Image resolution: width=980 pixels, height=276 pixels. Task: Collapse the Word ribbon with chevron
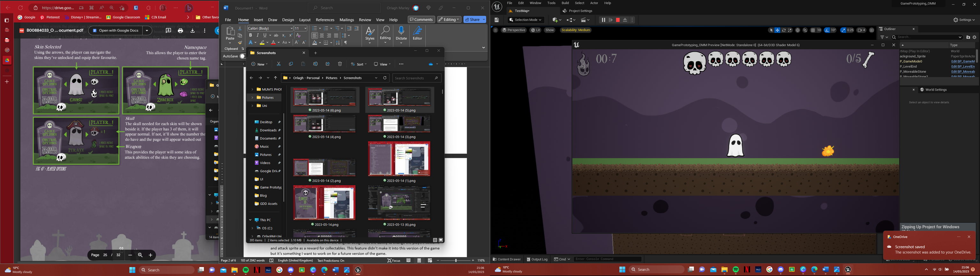[x=484, y=47]
